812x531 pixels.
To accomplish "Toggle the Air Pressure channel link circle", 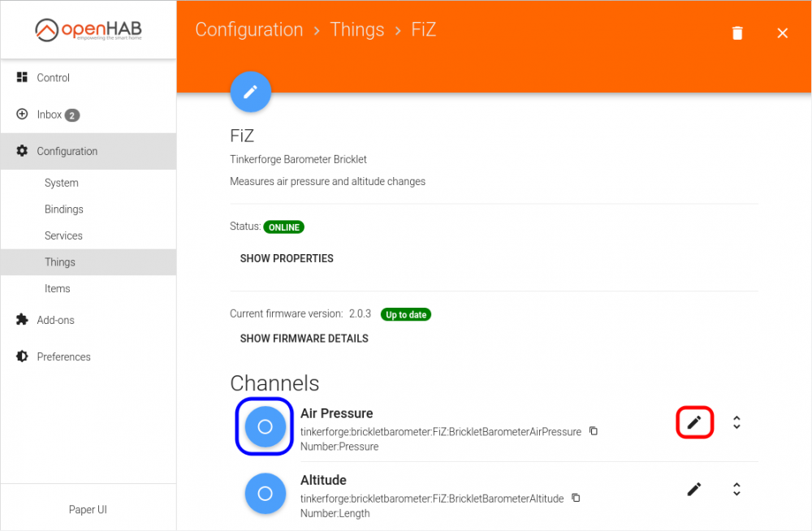I will click(x=265, y=425).
